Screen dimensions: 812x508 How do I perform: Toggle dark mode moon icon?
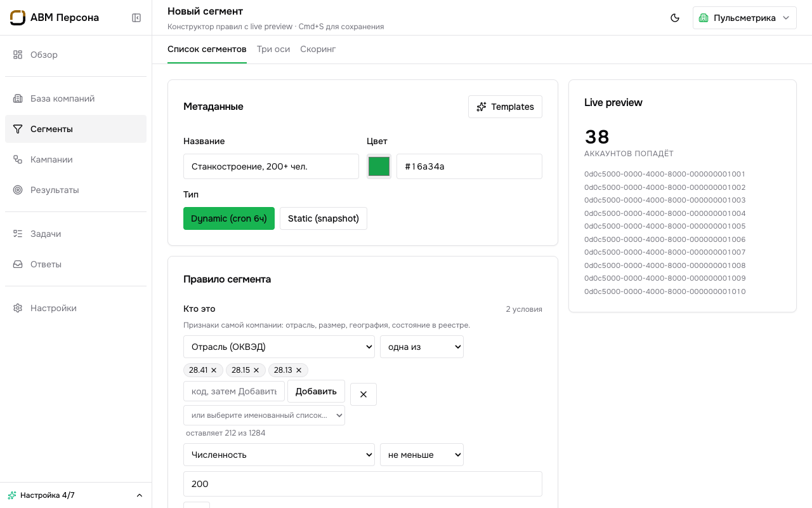[675, 18]
